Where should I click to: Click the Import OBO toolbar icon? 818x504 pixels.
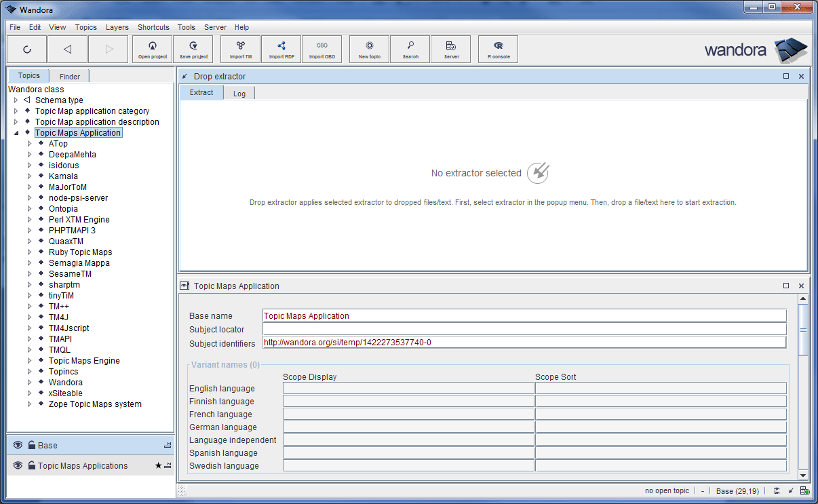[322, 49]
